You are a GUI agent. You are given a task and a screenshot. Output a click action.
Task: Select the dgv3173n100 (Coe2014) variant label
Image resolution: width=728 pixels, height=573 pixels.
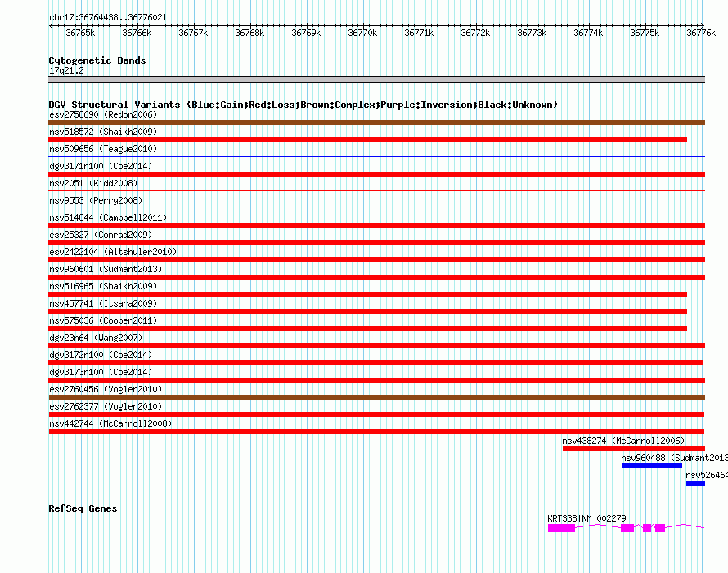(x=101, y=372)
